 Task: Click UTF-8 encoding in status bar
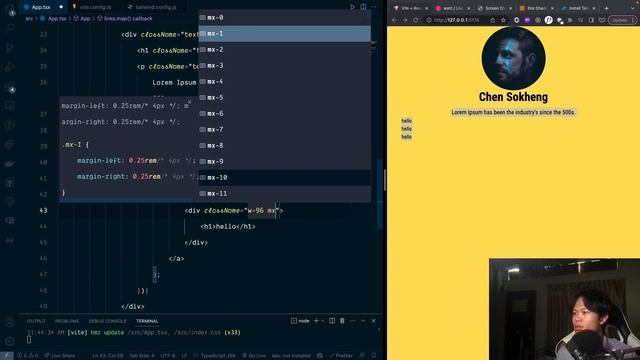click(x=168, y=356)
